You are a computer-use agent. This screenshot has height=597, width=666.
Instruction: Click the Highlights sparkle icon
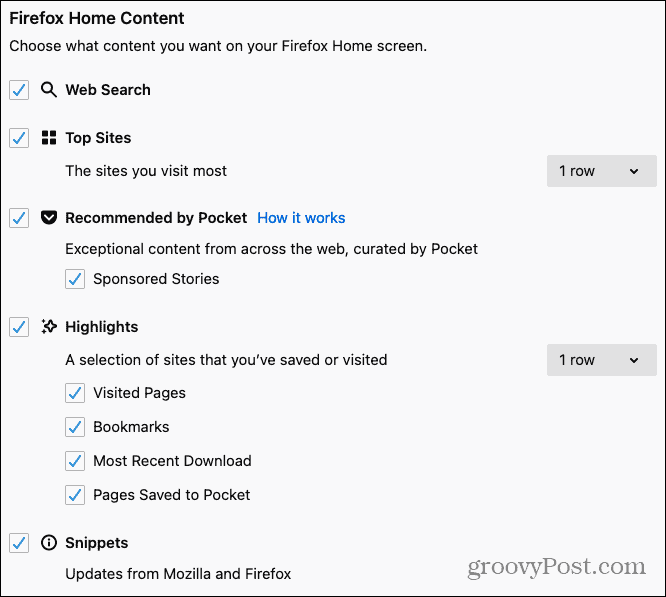(49, 327)
